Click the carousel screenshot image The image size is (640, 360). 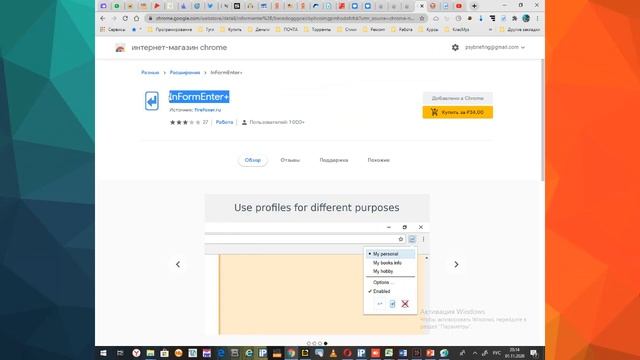tap(317, 265)
